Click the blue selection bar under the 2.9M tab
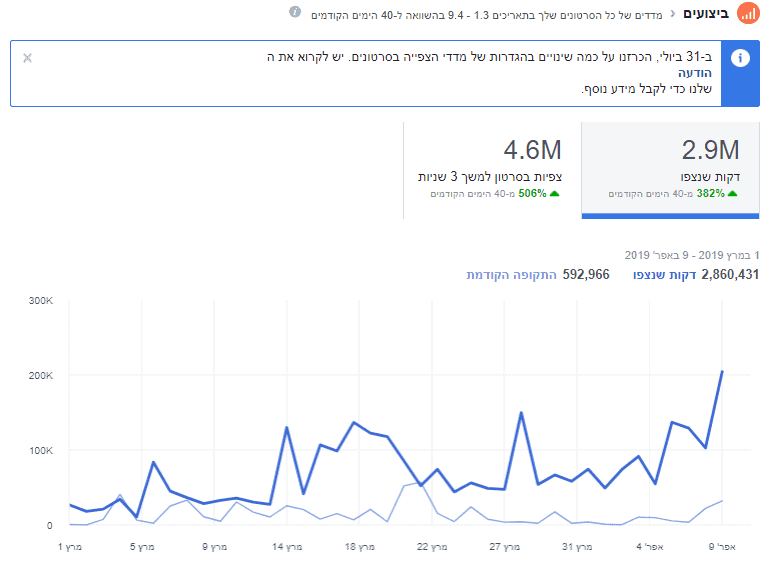772x574 pixels. pyautogui.click(x=671, y=215)
